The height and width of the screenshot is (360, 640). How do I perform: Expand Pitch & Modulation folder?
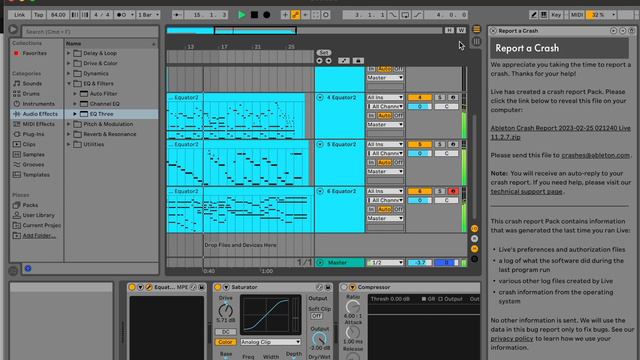tap(69, 124)
